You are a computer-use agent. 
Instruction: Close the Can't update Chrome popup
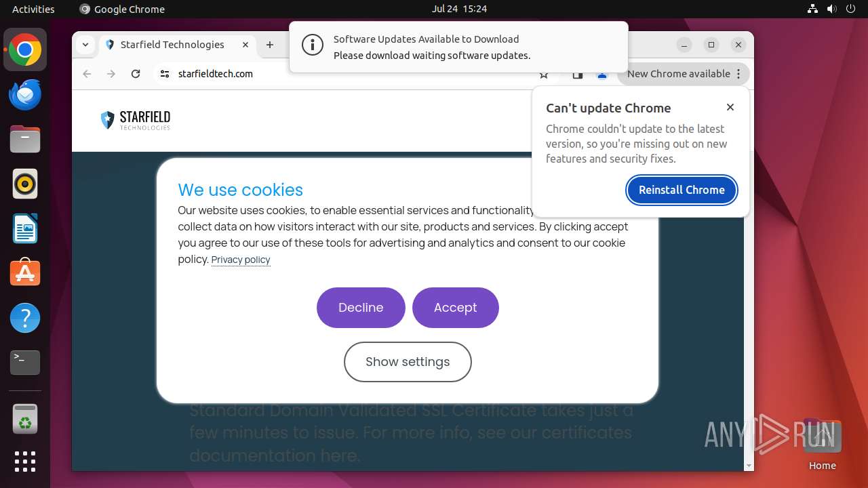click(x=730, y=107)
